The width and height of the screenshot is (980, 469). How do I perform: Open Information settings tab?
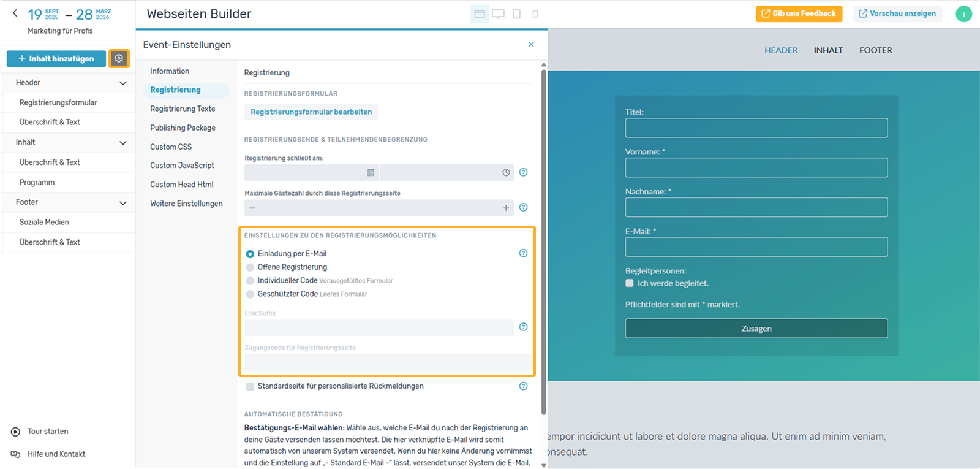[x=170, y=71]
